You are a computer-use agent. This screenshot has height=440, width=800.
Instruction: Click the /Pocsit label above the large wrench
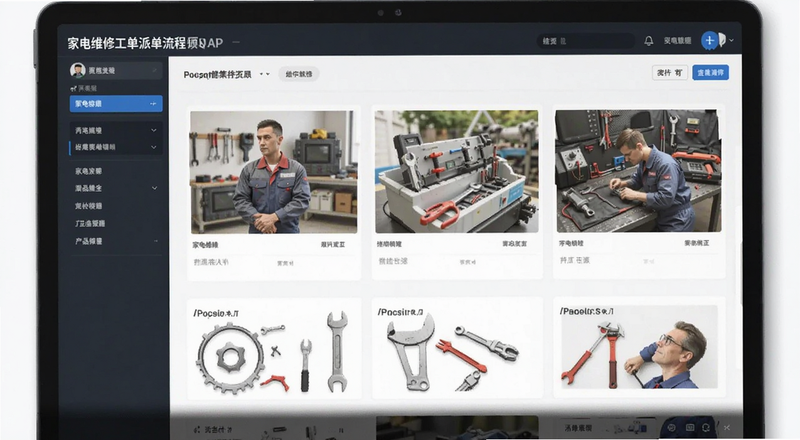click(x=401, y=312)
